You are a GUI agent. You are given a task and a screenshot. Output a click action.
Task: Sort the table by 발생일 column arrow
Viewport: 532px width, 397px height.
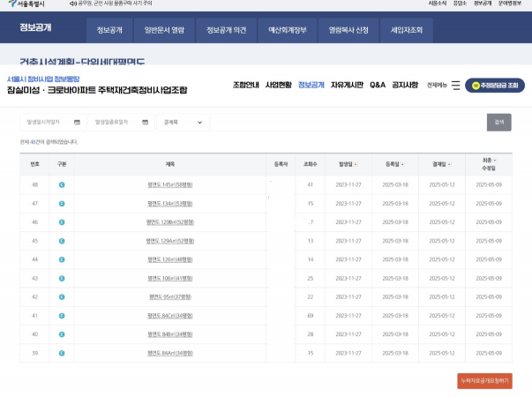[x=356, y=164]
